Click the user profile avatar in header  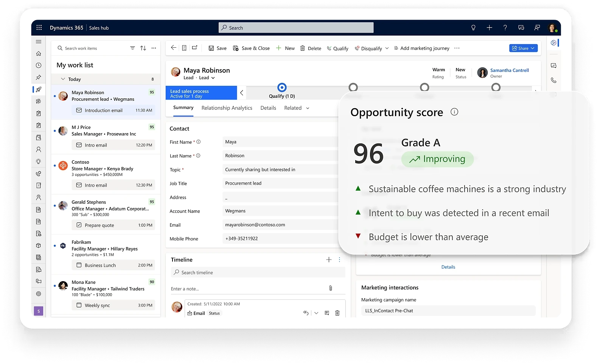[x=552, y=28]
